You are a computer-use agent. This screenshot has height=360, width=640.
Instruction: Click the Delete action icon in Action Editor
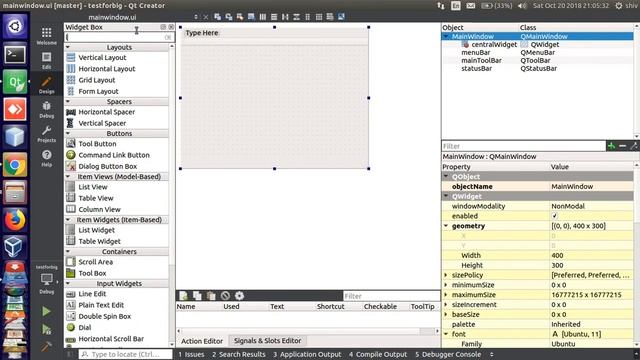[x=225, y=296]
